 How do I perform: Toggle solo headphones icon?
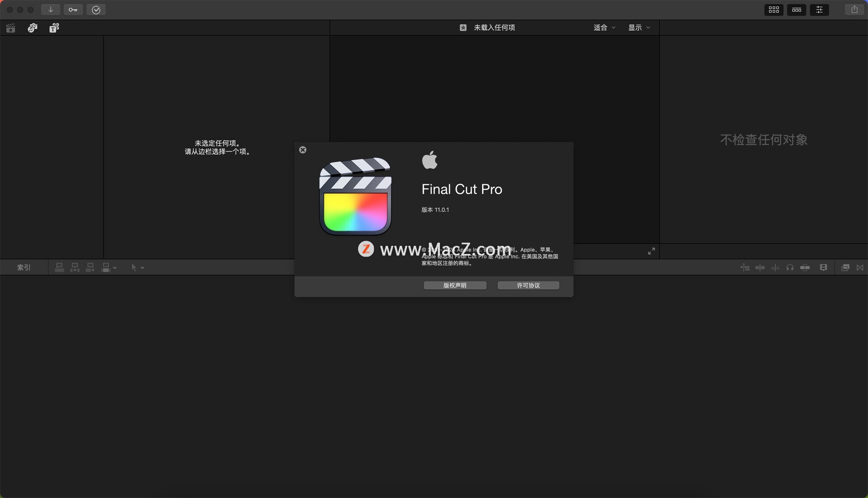[x=790, y=268]
